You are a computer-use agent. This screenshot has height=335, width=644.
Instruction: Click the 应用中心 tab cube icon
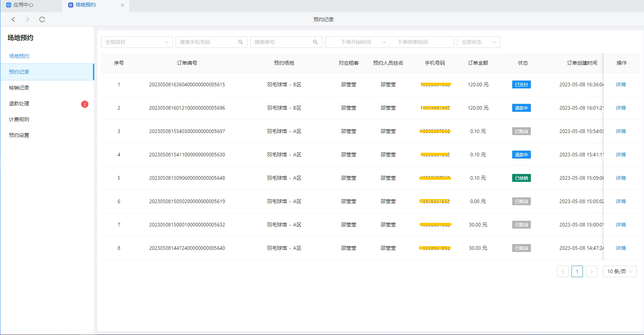pyautogui.click(x=9, y=5)
